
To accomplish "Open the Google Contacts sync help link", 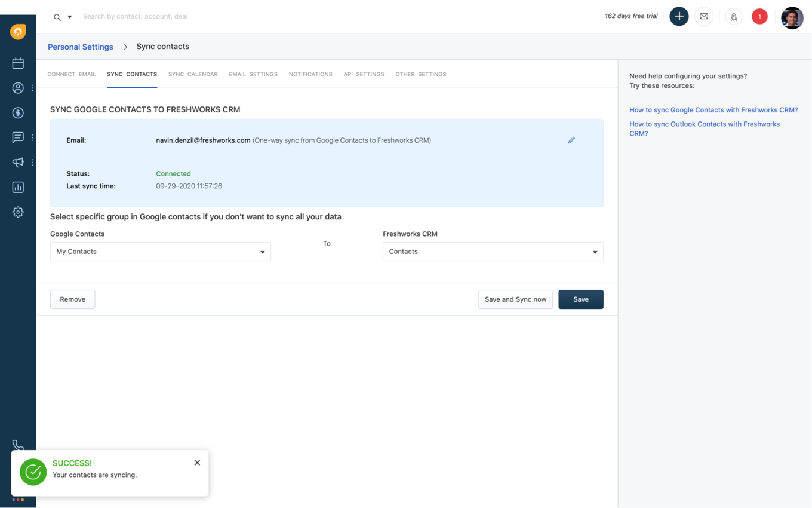I will tap(713, 109).
